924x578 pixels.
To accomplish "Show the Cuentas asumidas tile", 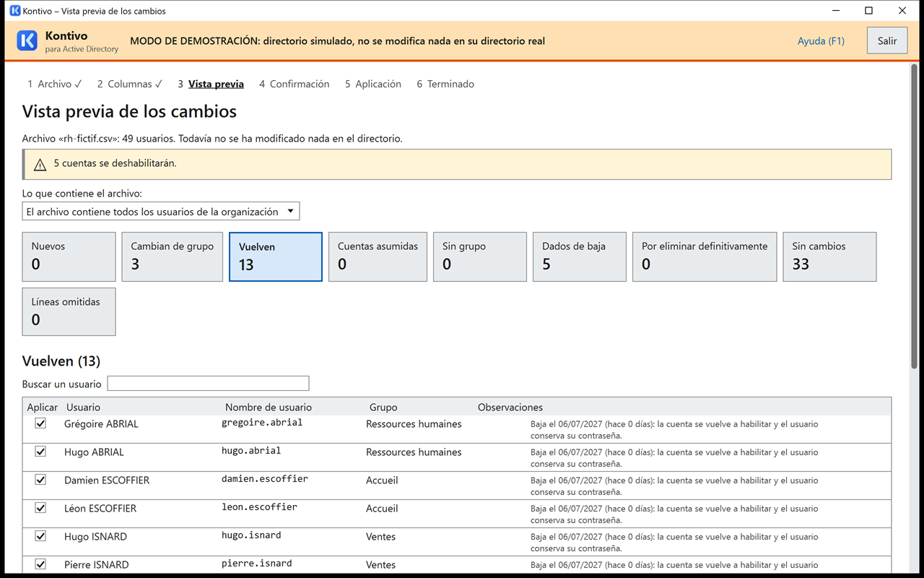I will (x=378, y=256).
